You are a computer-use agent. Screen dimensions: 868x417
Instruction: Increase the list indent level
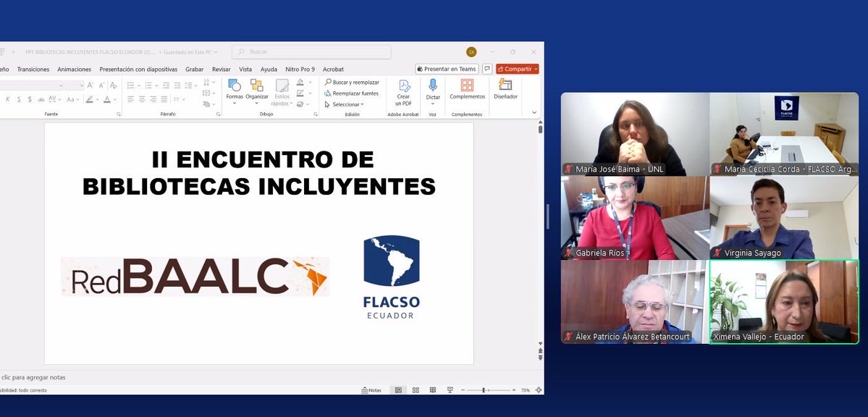click(x=177, y=85)
